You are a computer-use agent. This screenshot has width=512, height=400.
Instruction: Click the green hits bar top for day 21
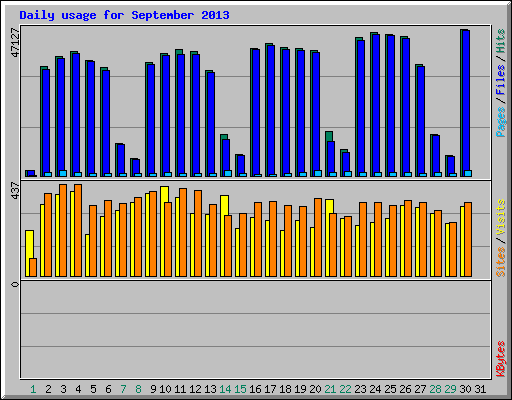pos(329,136)
